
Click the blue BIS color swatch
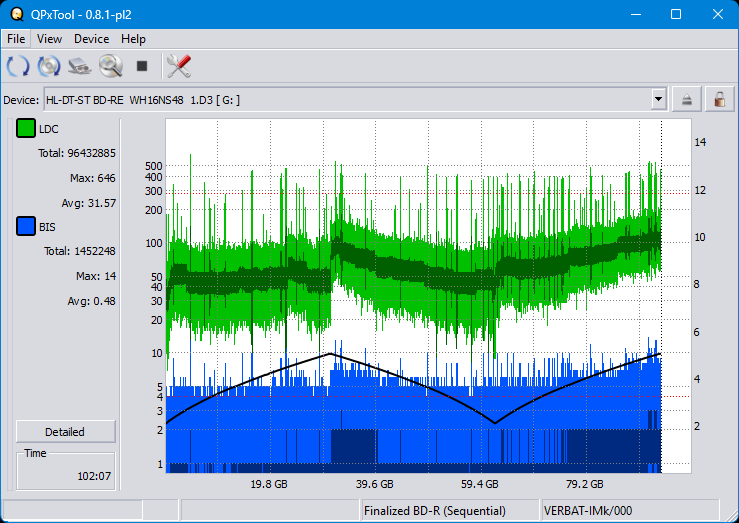(26, 227)
